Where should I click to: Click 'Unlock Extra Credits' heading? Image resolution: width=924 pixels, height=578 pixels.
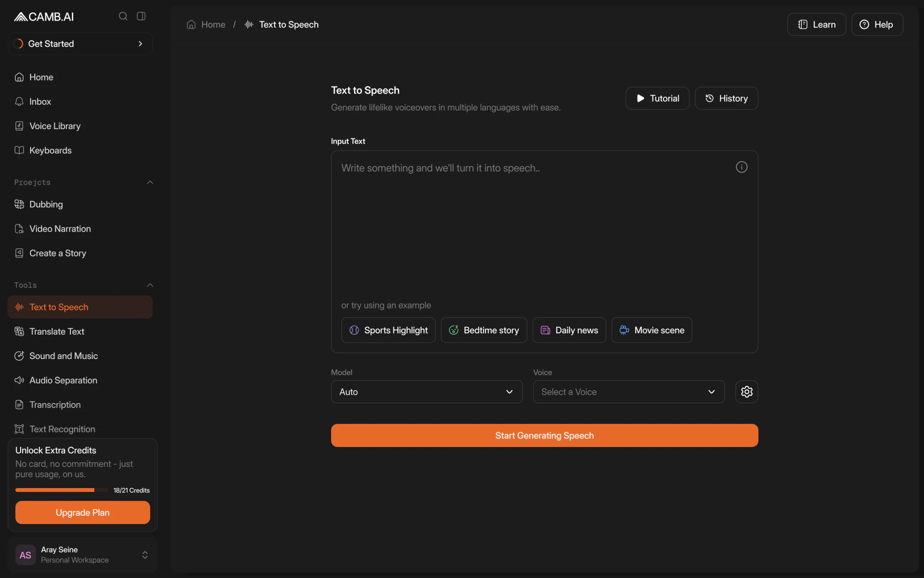56,450
